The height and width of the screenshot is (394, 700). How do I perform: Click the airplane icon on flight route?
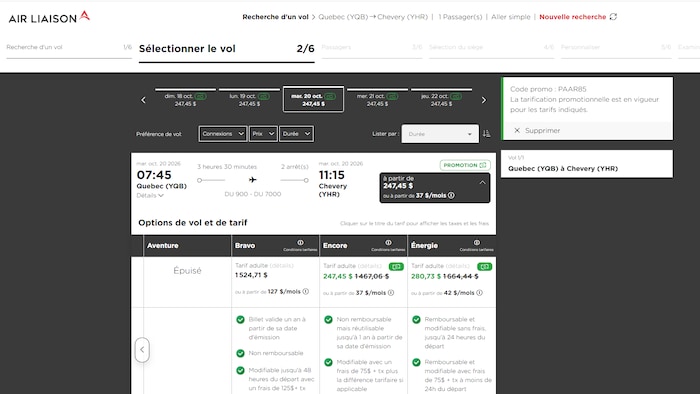pos(253,179)
